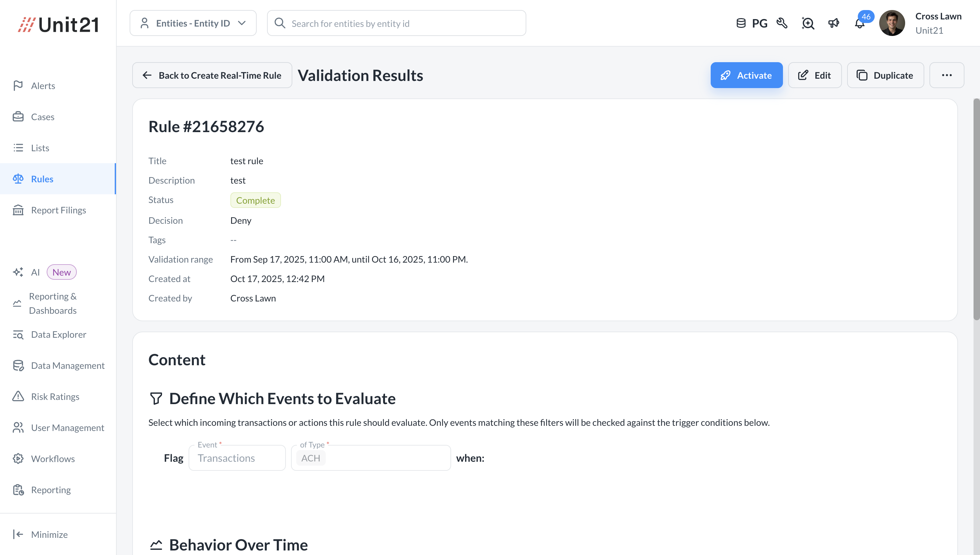The width and height of the screenshot is (980, 555).
Task: Click the magnifier inspect icon in header
Action: click(x=808, y=23)
